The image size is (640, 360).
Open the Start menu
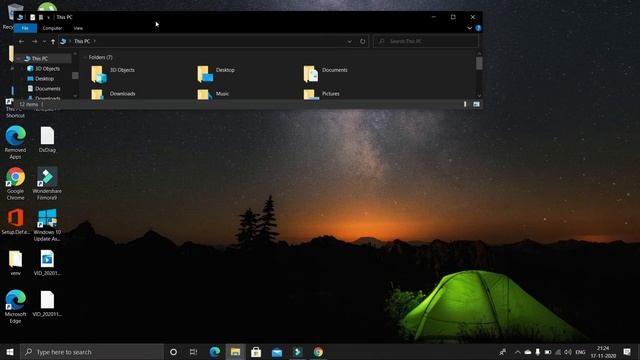pyautogui.click(x=10, y=352)
